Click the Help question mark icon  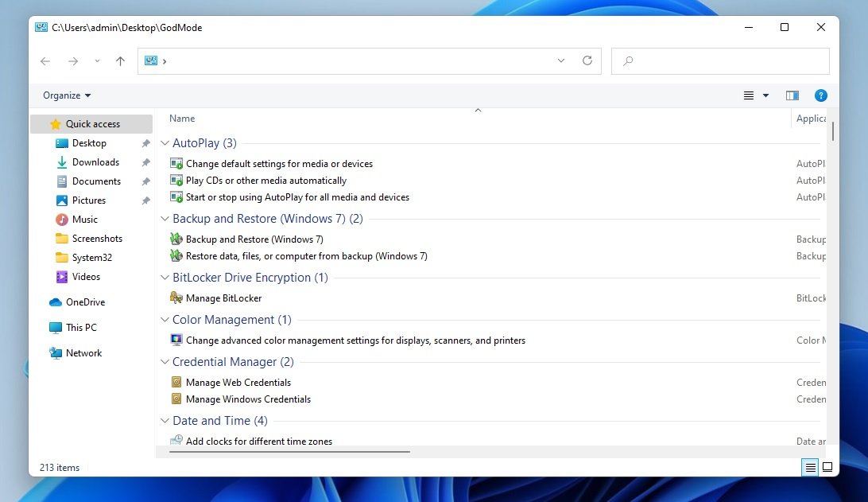click(x=821, y=95)
